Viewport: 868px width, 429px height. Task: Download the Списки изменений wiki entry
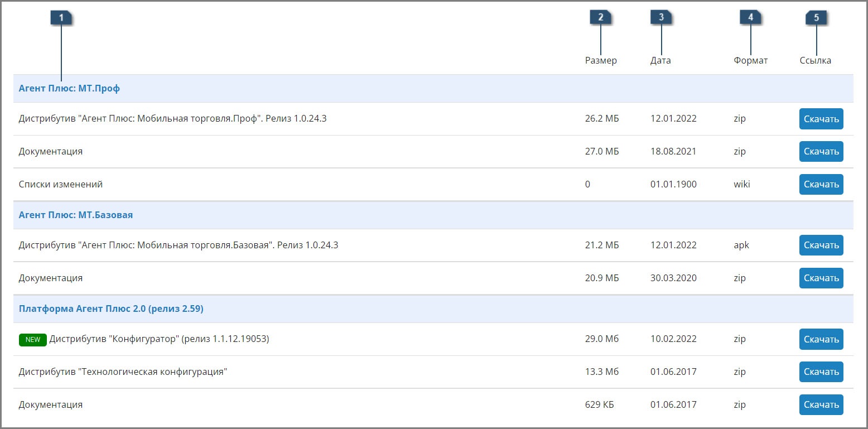821,184
